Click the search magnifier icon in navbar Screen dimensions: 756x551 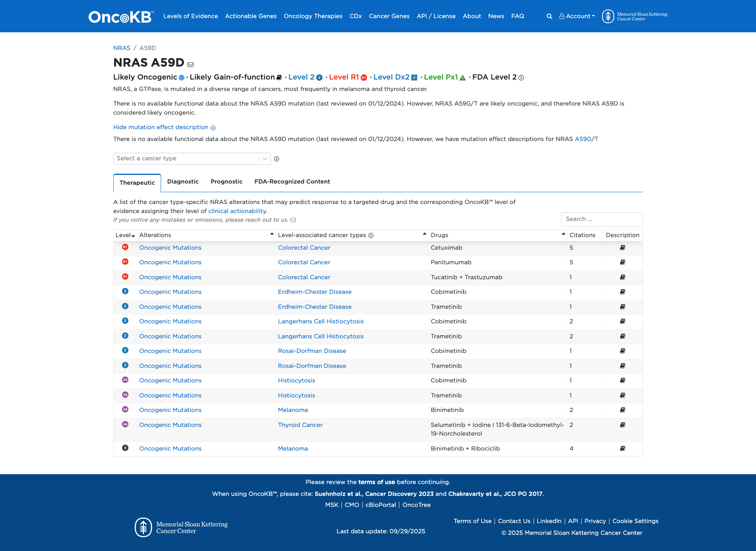pos(549,16)
